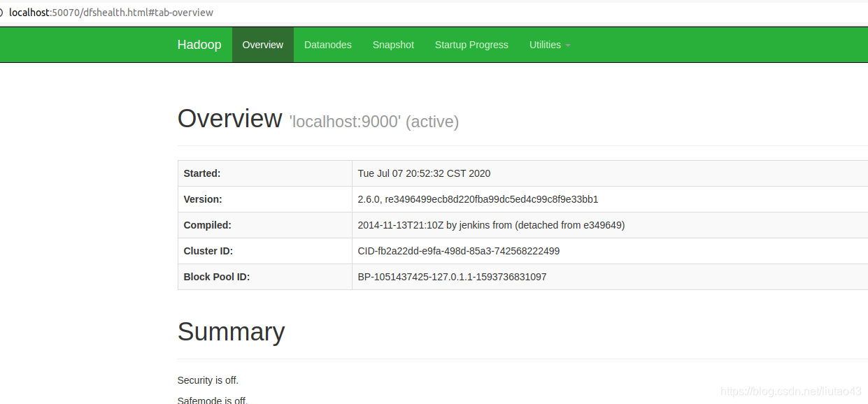The image size is (868, 404).
Task: Click the Version: row label
Action: [203, 199]
